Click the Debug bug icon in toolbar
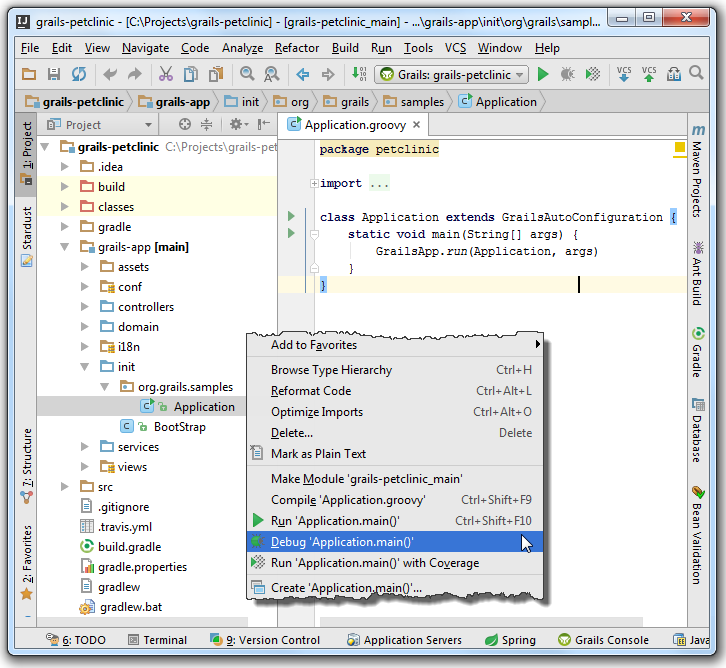The width and height of the screenshot is (726, 668). point(567,74)
